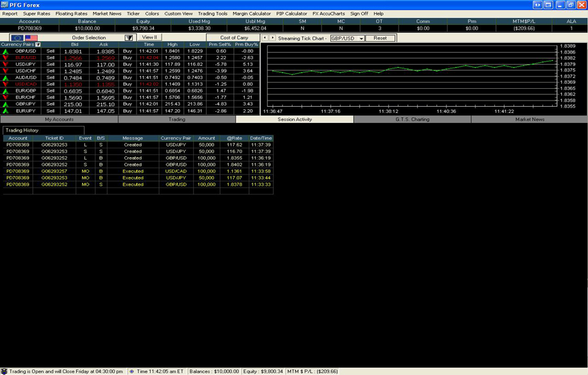Switch to the G.T.S. Charting tab
588x375 pixels.
click(412, 119)
